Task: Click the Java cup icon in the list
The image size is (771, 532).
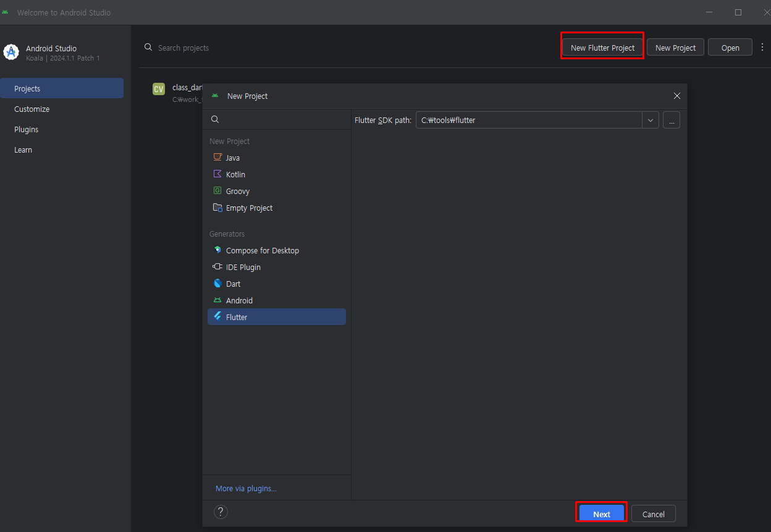Action: (217, 158)
